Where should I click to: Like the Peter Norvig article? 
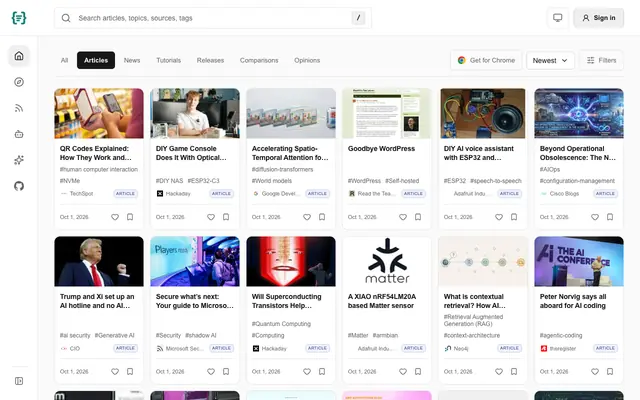coord(595,371)
